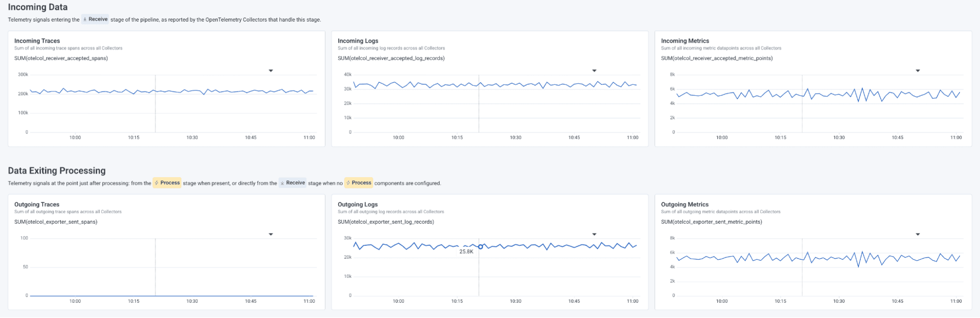Click the Receive stage badge under Incoming Data
Screen dimensions: 980x318
[95, 20]
